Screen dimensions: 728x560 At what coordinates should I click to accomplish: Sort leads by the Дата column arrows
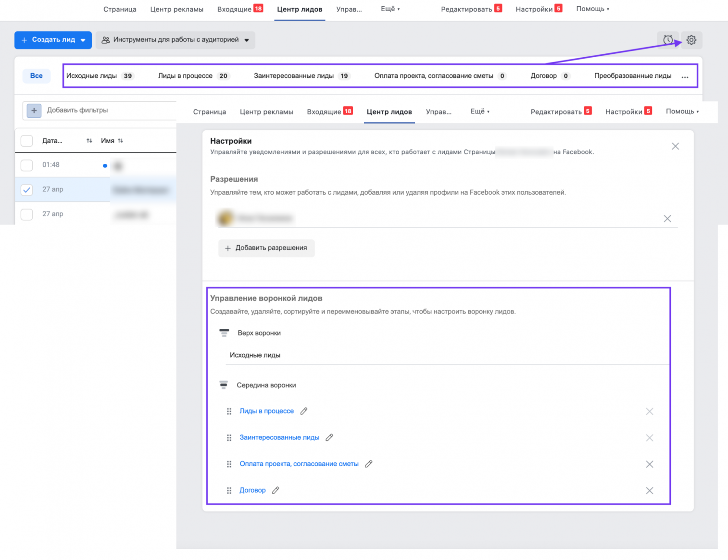(x=89, y=141)
